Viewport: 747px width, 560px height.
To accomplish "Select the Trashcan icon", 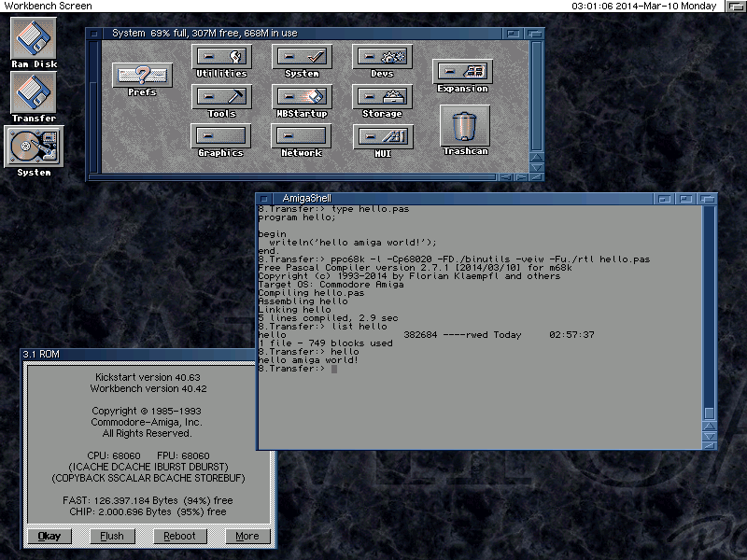I will (465, 131).
